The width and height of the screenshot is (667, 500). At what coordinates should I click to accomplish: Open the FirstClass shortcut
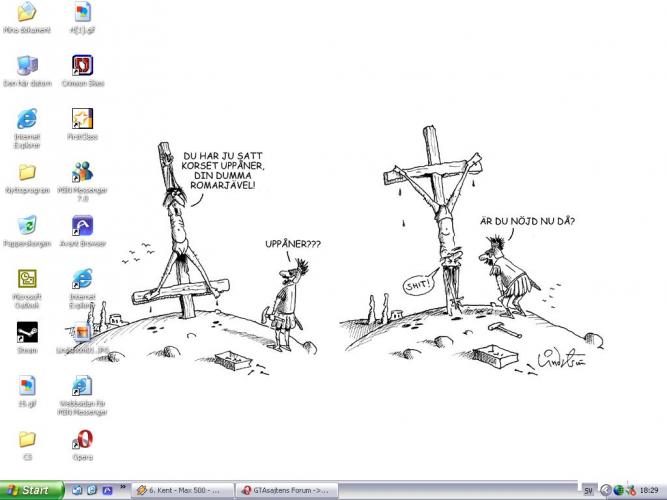point(82,120)
